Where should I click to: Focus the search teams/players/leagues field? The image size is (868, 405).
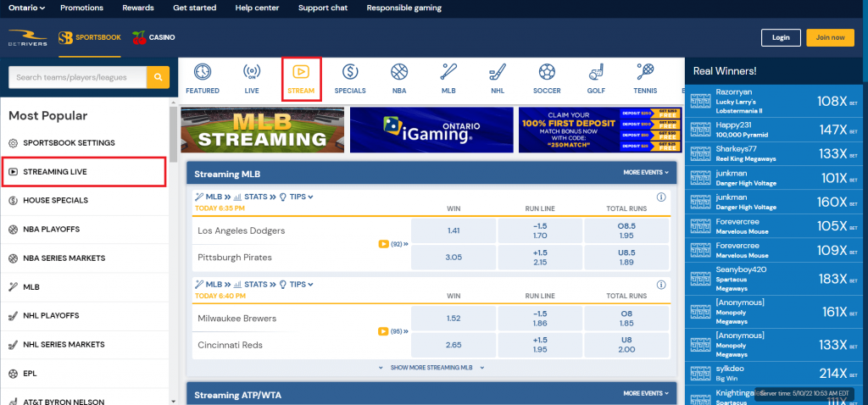(77, 77)
